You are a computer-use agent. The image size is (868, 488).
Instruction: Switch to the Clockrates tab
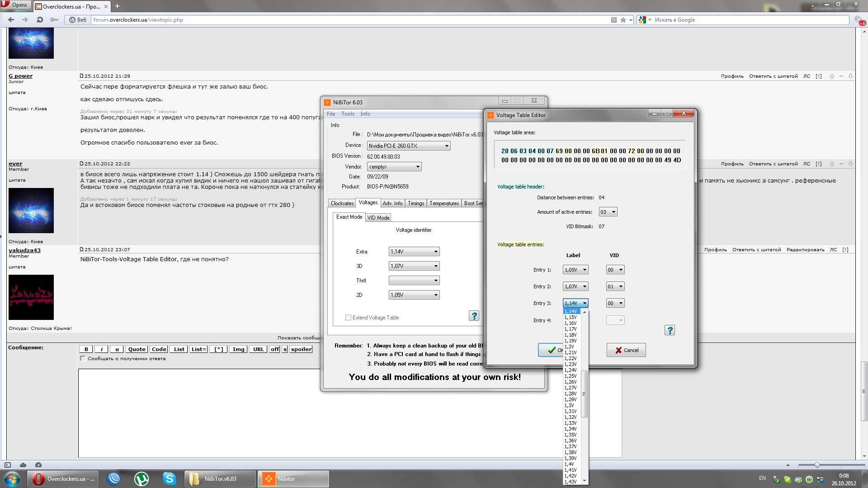(342, 203)
